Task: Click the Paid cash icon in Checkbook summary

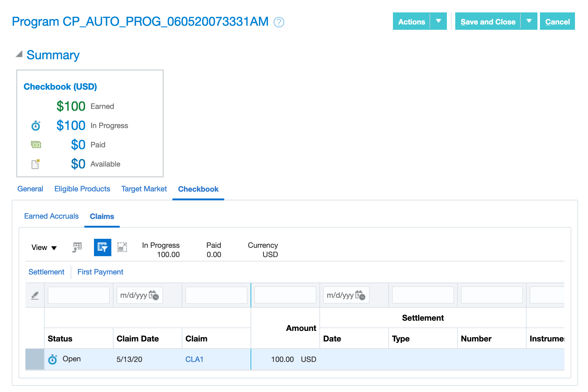Action: tap(36, 145)
